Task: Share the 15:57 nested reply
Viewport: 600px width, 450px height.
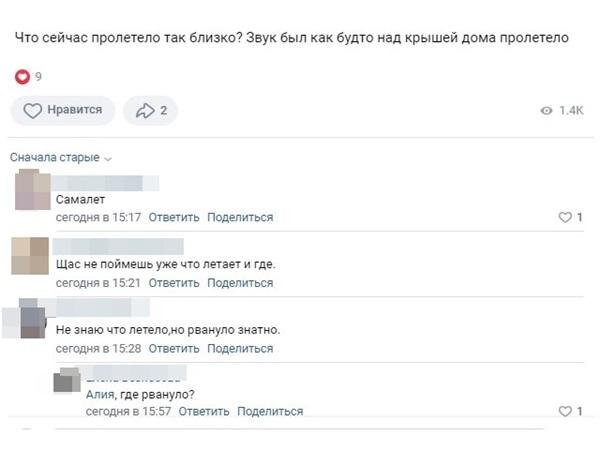Action: pos(270,411)
